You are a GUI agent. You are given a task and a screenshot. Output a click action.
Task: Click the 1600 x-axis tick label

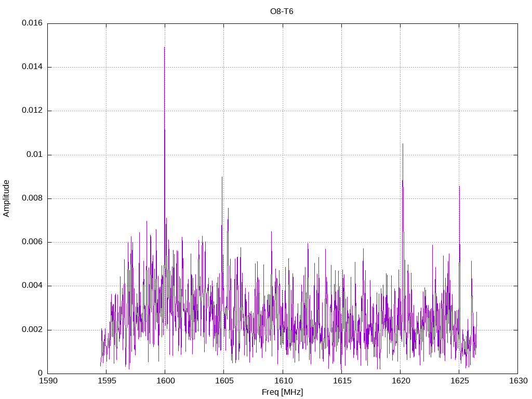tap(166, 381)
